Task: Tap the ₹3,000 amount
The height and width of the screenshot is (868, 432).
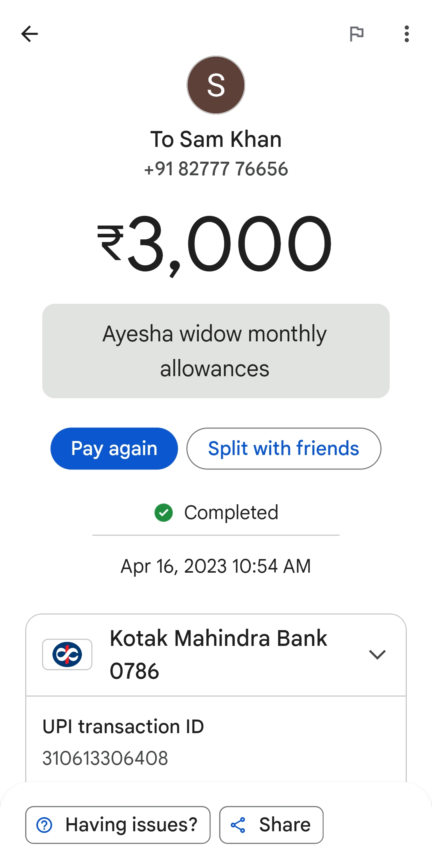Action: (x=214, y=244)
